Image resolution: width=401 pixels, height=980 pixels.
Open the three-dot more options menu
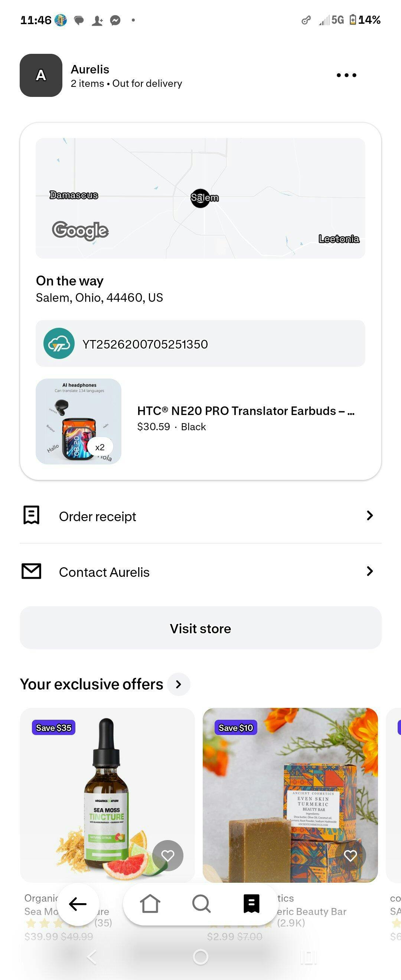point(346,75)
